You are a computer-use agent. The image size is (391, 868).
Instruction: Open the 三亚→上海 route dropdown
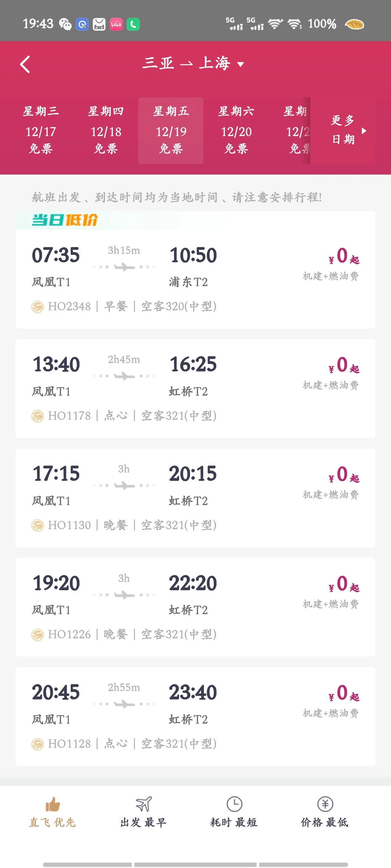[x=193, y=64]
